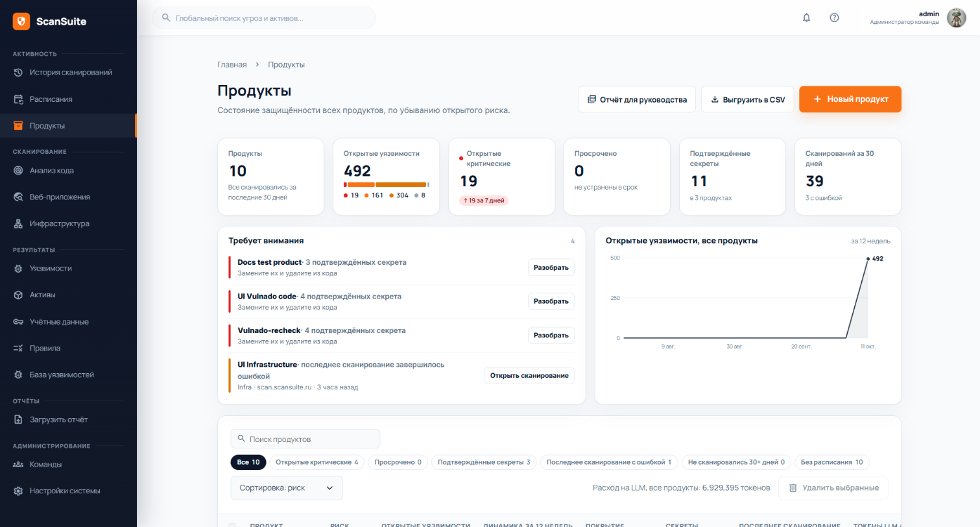Viewport: 980px width, 527px height.
Task: Filter by Не сканировались 30+ дней chip
Action: (736, 462)
